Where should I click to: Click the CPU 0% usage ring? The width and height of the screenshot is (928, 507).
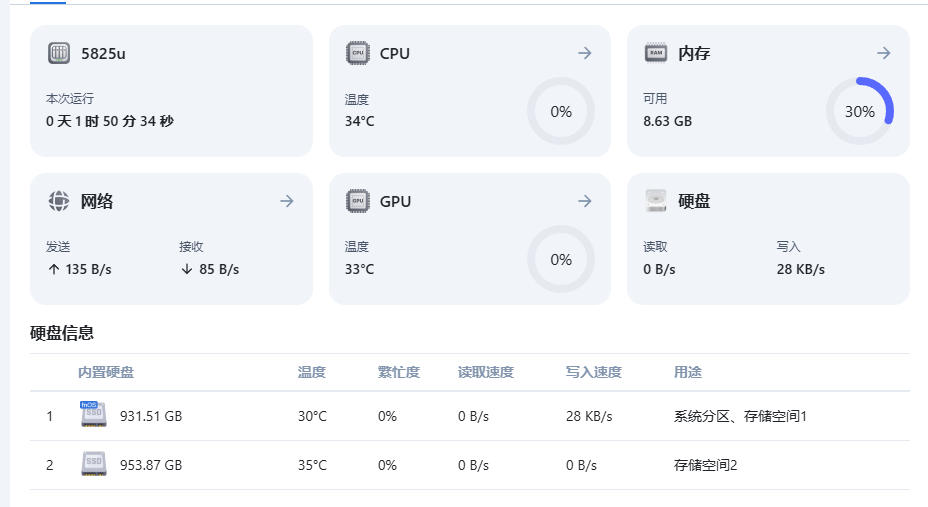coord(560,111)
